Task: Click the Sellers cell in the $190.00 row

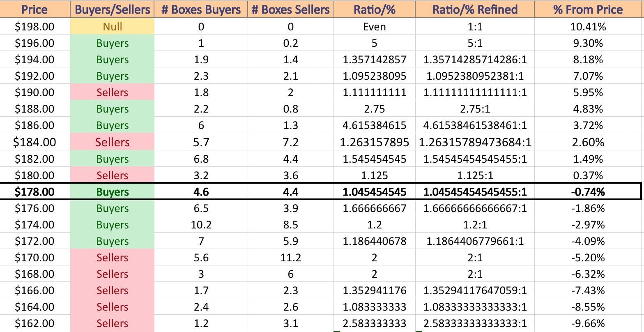Action: click(x=112, y=92)
